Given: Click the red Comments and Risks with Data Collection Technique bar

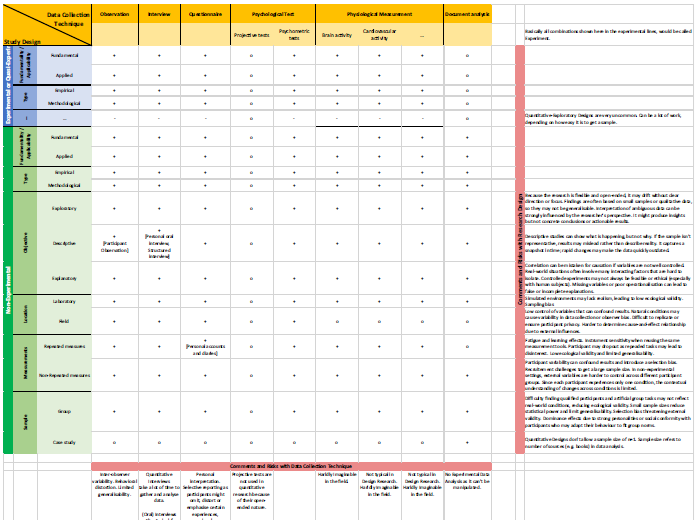Looking at the screenshot, I should click(x=291, y=466).
